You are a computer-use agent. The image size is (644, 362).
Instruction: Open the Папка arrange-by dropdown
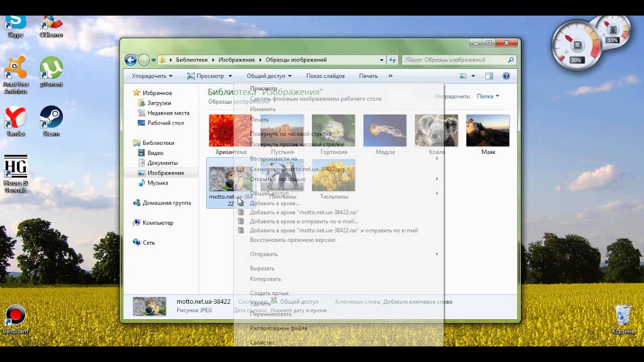(488, 96)
